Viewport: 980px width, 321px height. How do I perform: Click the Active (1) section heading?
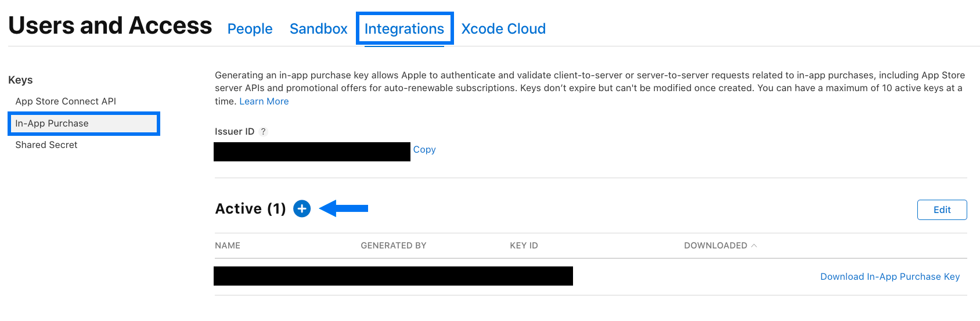tap(250, 208)
